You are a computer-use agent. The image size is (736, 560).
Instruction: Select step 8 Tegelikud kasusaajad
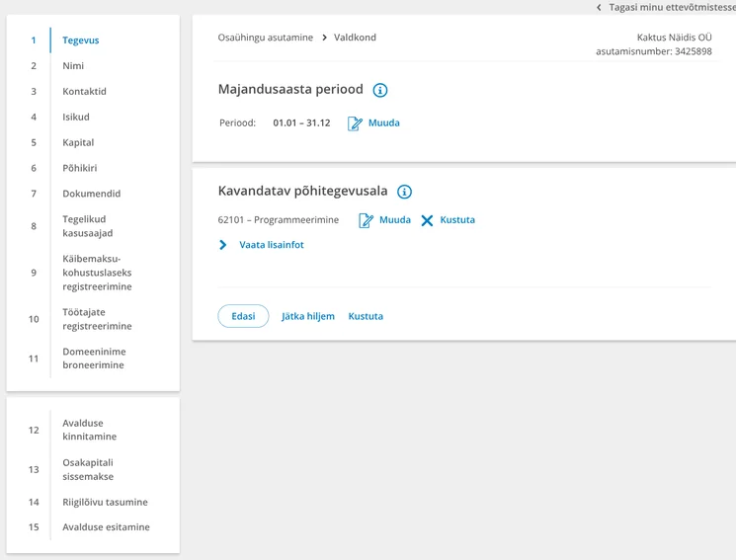(x=88, y=226)
